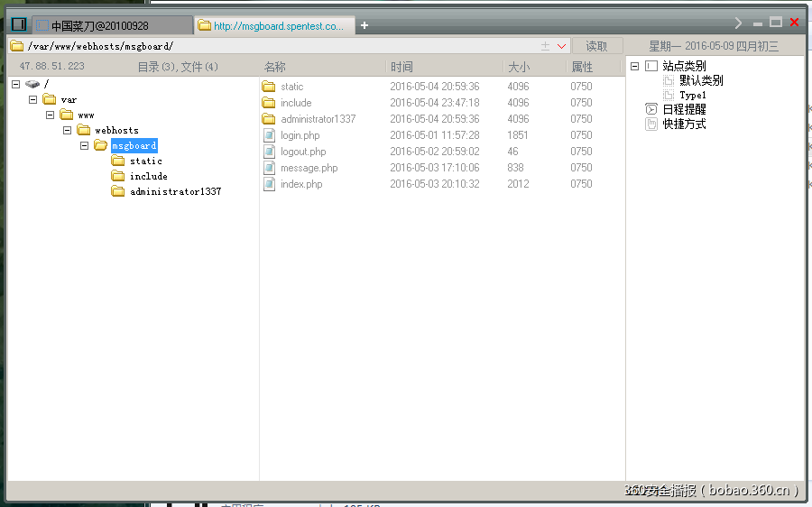The width and height of the screenshot is (812, 507).
Task: Click the 读取 read button
Action: [596, 46]
